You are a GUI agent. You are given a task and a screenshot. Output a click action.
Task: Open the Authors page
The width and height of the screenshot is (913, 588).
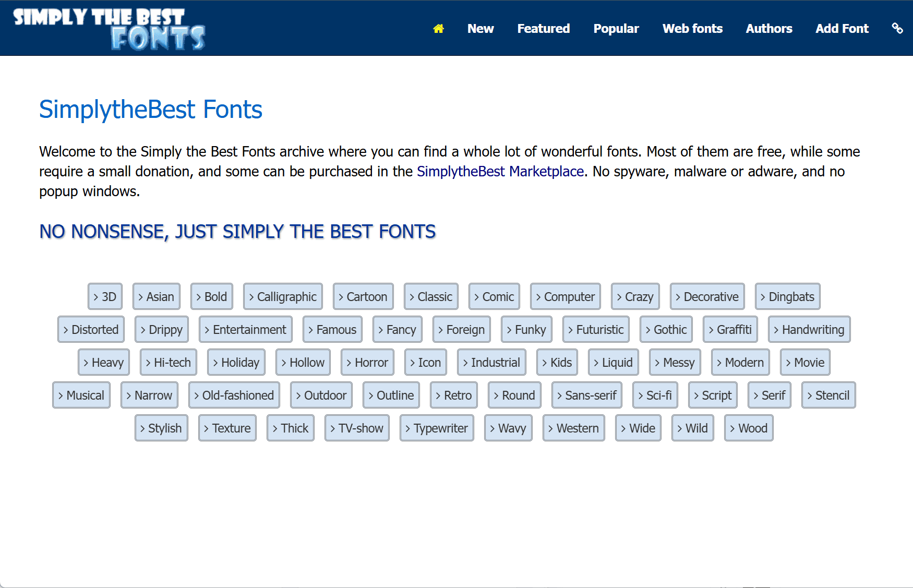click(768, 29)
